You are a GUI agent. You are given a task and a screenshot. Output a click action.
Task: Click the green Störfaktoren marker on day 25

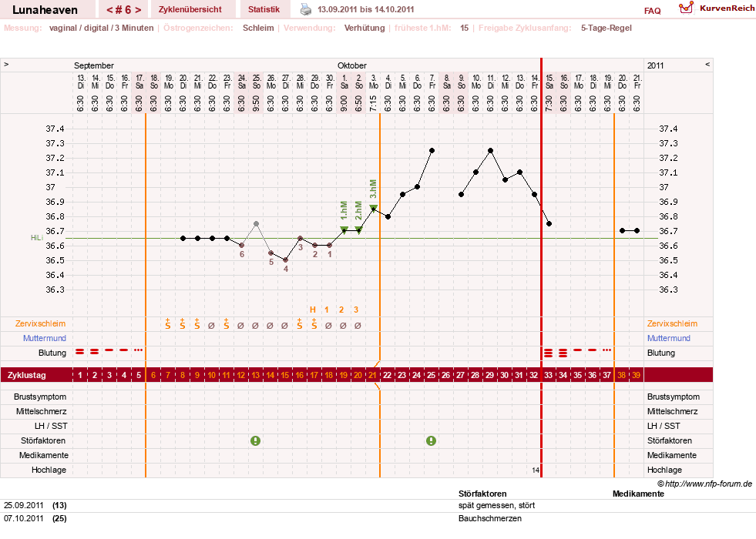pos(431,440)
